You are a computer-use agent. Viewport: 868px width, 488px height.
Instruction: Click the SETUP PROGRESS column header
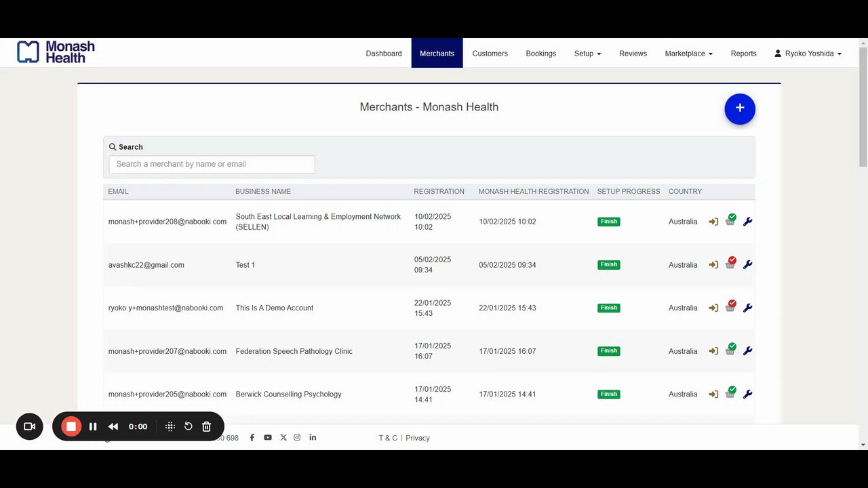click(x=629, y=192)
